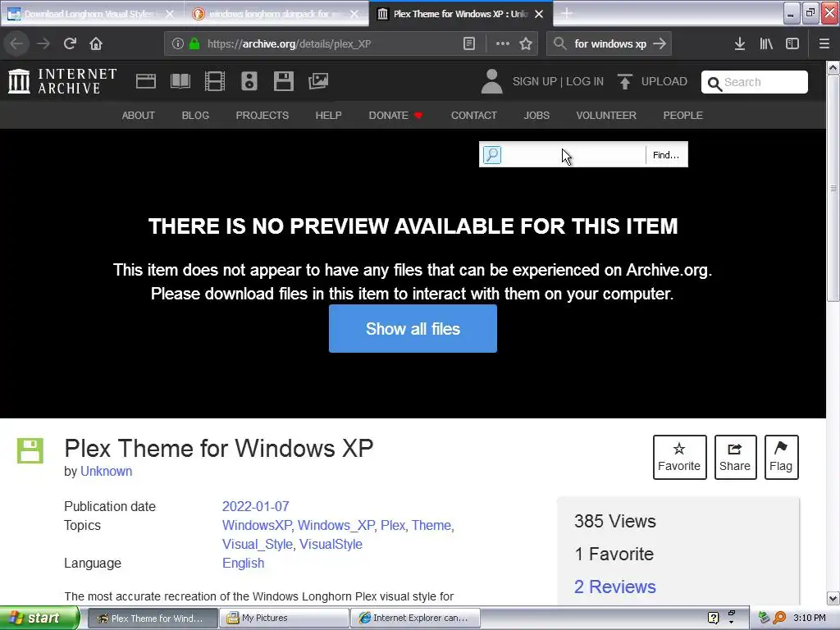Open the PROJECTS menu item

[x=262, y=115]
